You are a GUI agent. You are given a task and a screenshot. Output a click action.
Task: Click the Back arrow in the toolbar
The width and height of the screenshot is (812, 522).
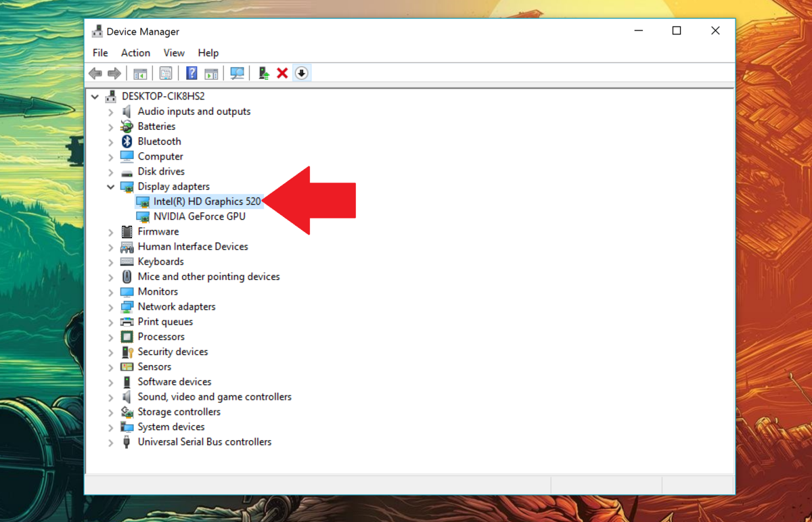95,73
